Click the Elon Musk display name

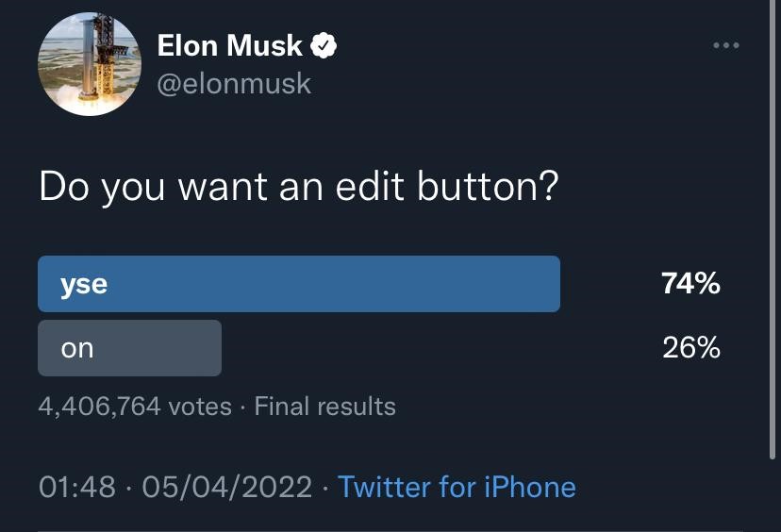(x=229, y=45)
